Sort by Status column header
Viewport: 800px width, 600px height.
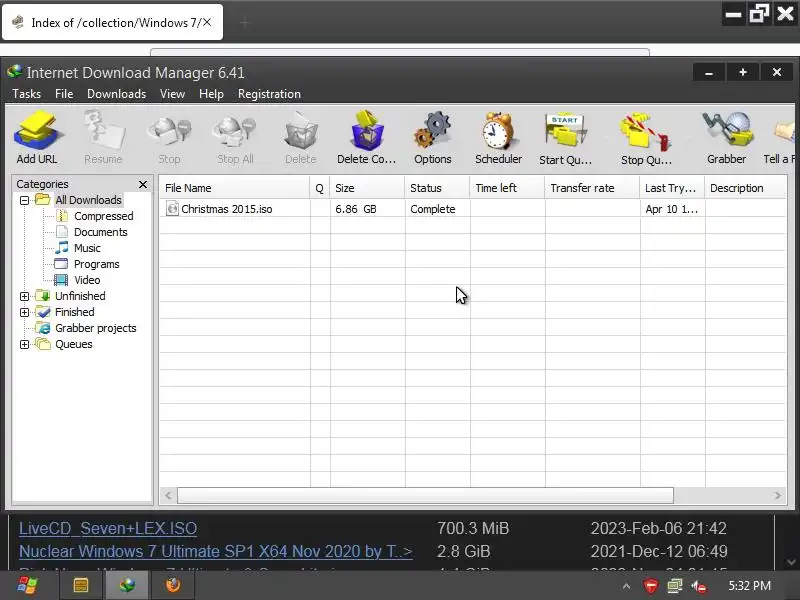point(437,188)
